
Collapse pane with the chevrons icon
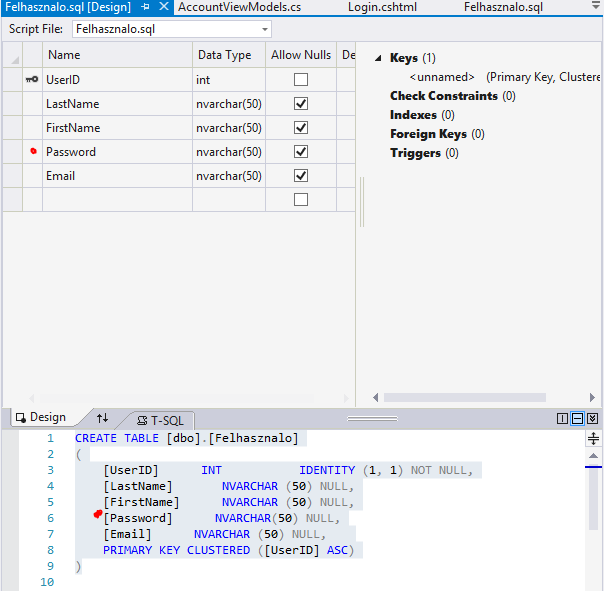592,418
